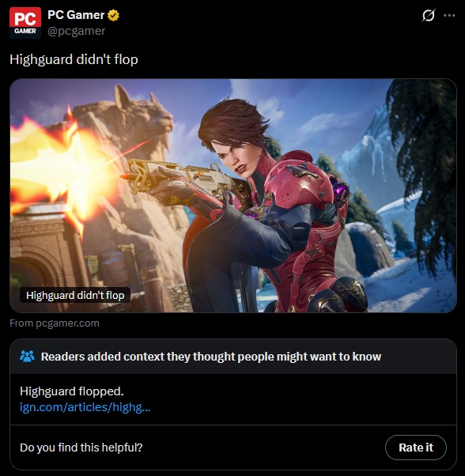Open the ign.com/articles link
465x476 pixels.
coord(85,406)
